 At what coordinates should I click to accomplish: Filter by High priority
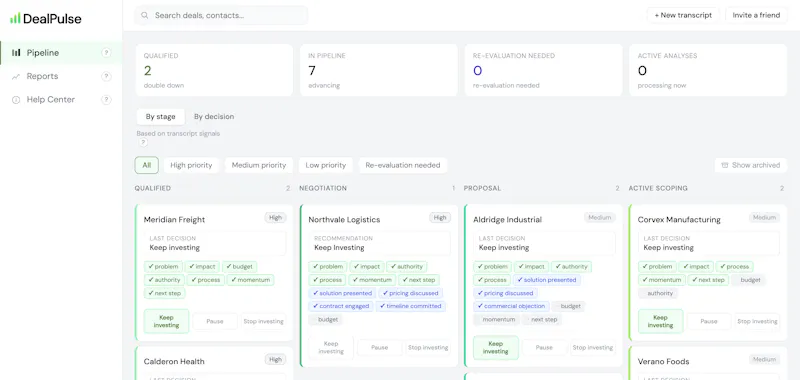pos(191,165)
